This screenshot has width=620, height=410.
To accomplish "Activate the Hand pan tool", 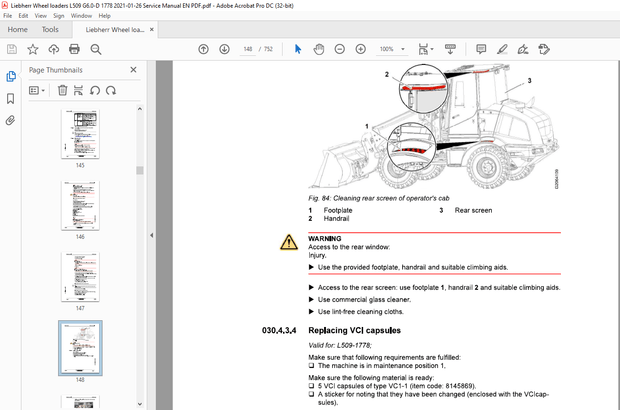I will coord(319,49).
